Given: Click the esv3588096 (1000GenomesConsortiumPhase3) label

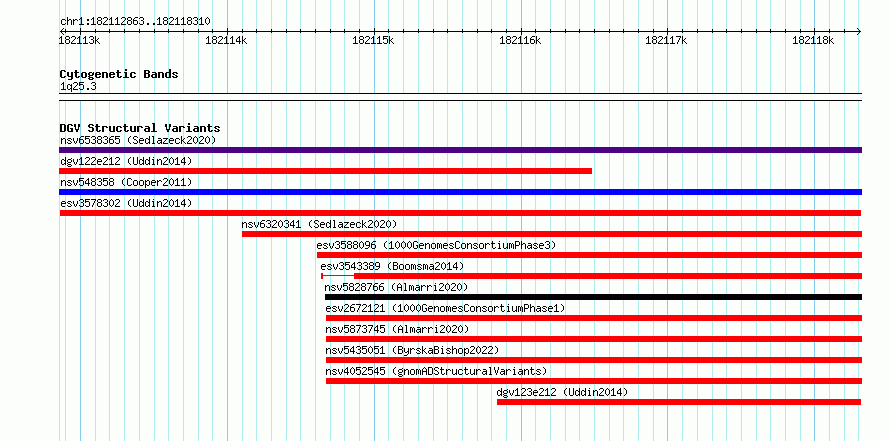Looking at the screenshot, I should point(436,245).
